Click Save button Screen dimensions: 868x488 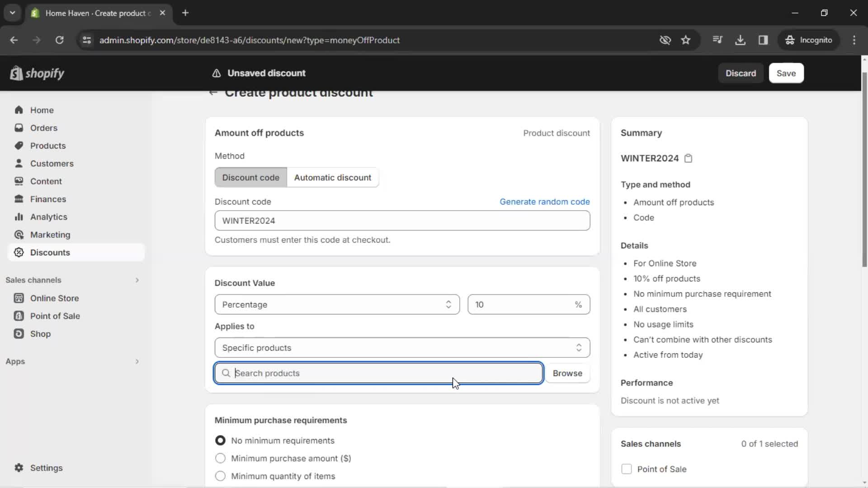786,73
